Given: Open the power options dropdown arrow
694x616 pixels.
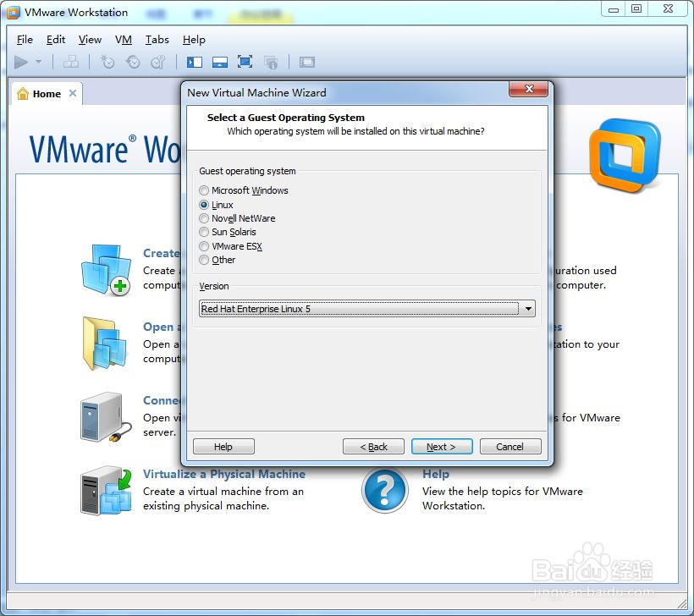Looking at the screenshot, I should [x=38, y=62].
